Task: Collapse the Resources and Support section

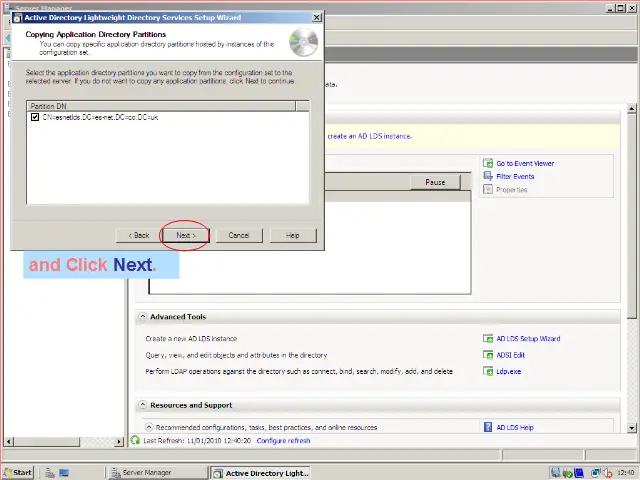Action: pyautogui.click(x=142, y=405)
